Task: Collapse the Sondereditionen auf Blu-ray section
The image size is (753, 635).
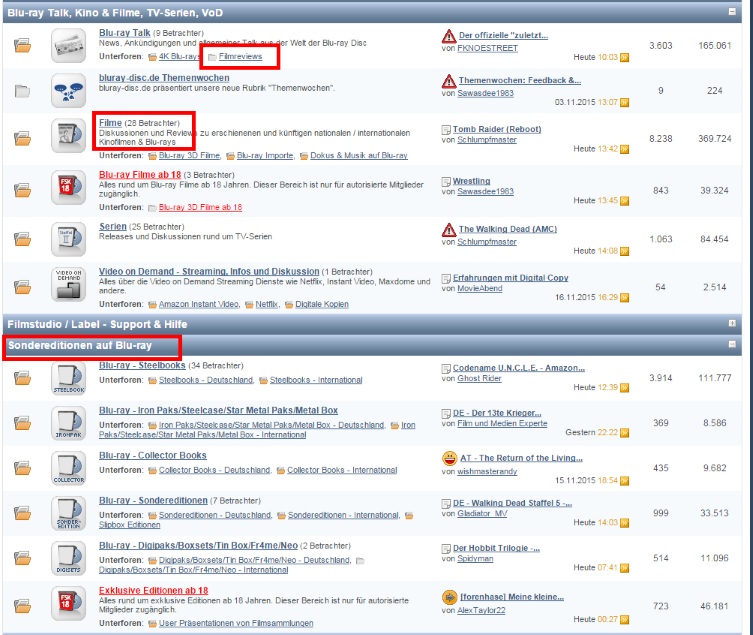Action: pos(732,345)
